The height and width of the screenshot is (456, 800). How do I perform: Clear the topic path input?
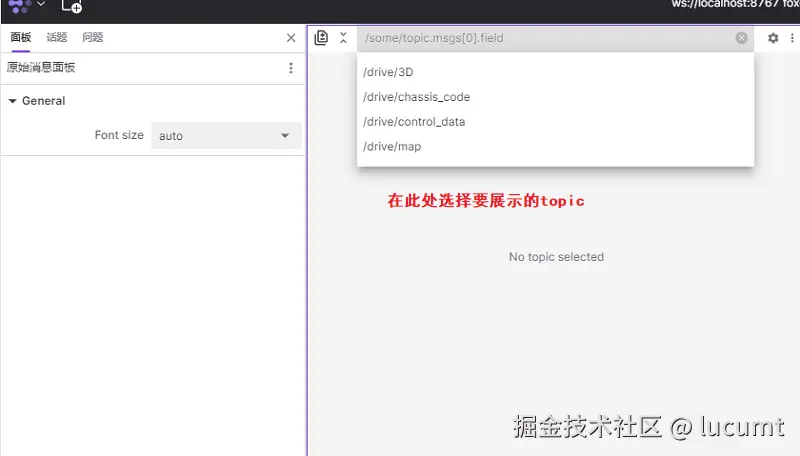(x=741, y=38)
